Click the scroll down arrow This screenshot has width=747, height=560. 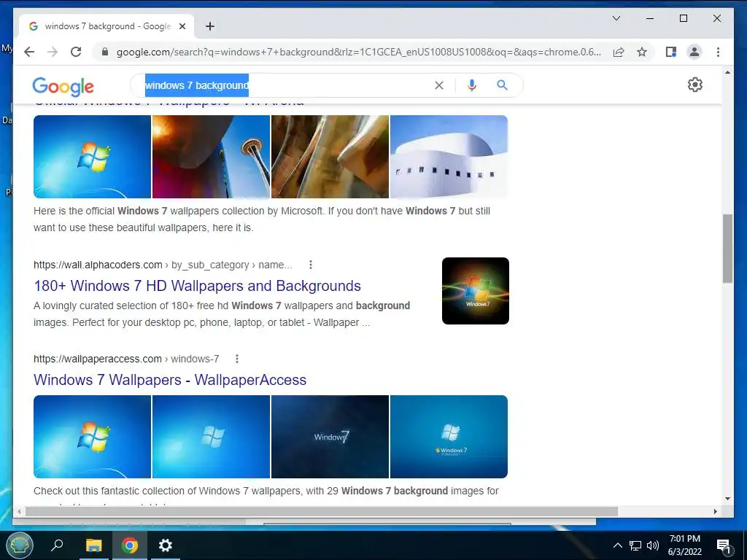(727, 499)
